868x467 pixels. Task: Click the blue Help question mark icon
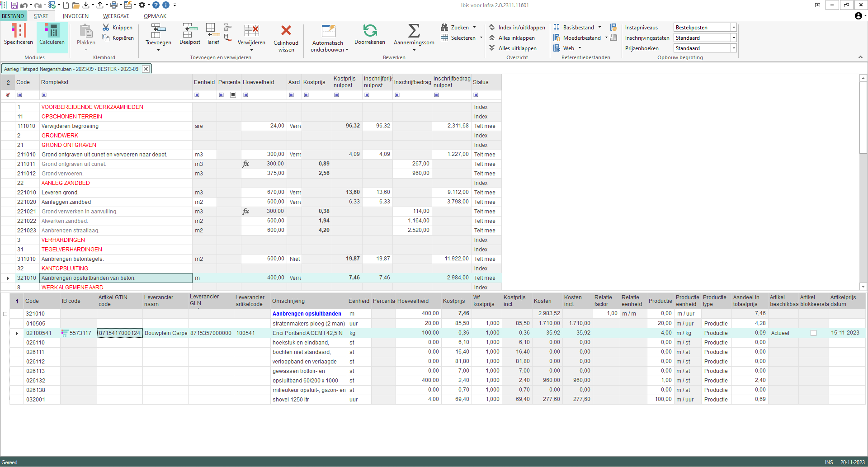click(156, 5)
